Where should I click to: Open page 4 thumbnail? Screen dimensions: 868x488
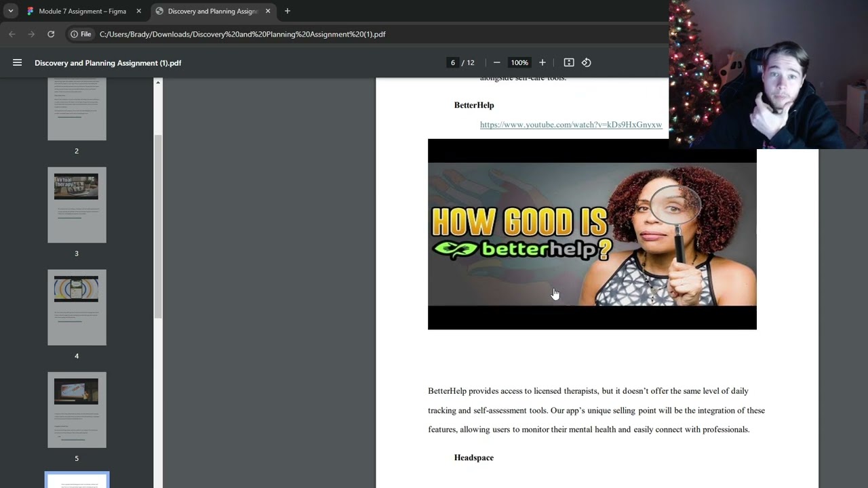77,307
